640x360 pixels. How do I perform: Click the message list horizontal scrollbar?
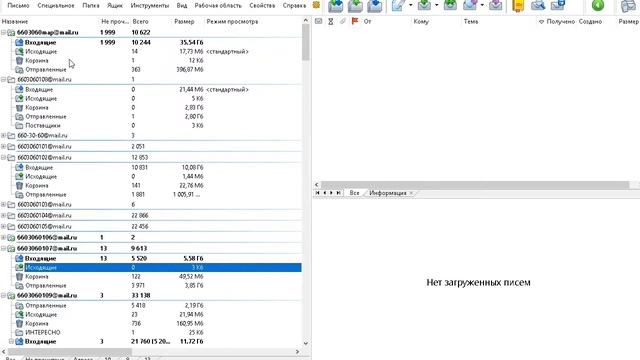click(x=475, y=185)
